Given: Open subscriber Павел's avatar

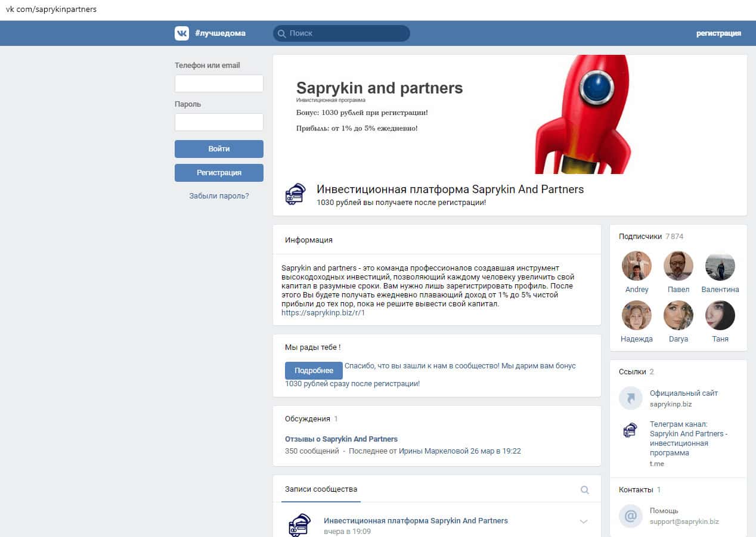Looking at the screenshot, I should pos(678,266).
